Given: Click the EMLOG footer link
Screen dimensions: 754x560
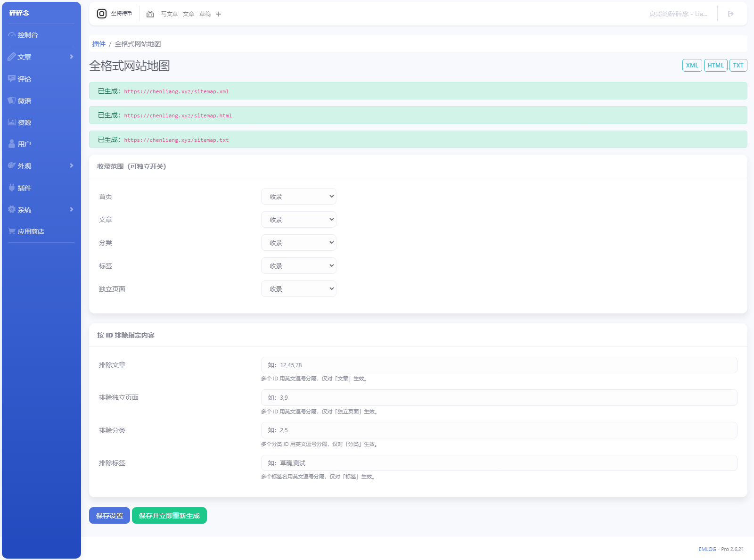Looking at the screenshot, I should pyautogui.click(x=707, y=549).
